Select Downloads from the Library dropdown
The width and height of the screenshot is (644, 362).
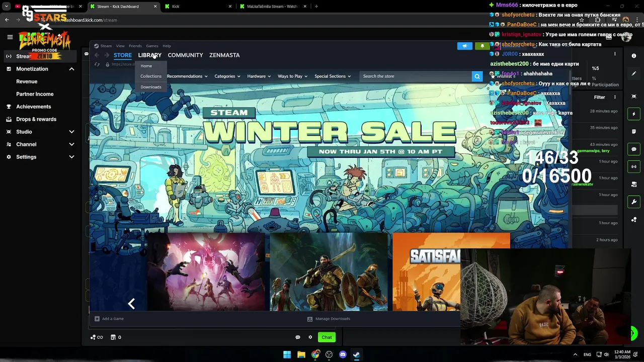(x=151, y=87)
